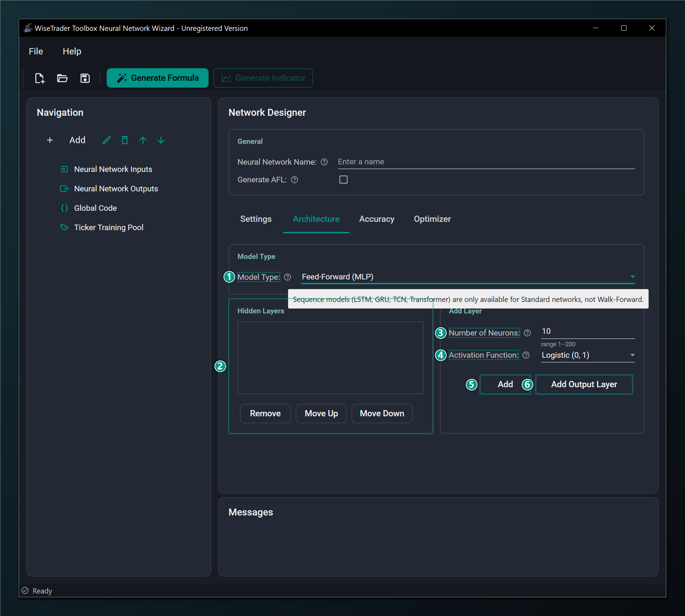Screen dimensions: 685x616
Task: Switch to the Settings tab
Action: (x=256, y=219)
